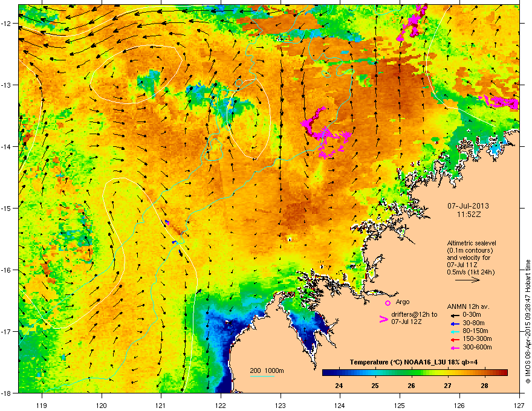Click the '07-Jul 12Z' drifters text
532x411 pixels.
tap(406, 322)
